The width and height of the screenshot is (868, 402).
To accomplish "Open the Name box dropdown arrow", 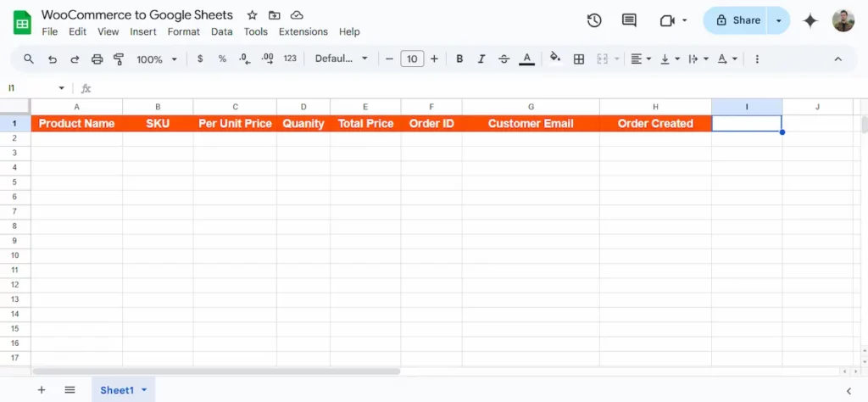I will click(61, 88).
